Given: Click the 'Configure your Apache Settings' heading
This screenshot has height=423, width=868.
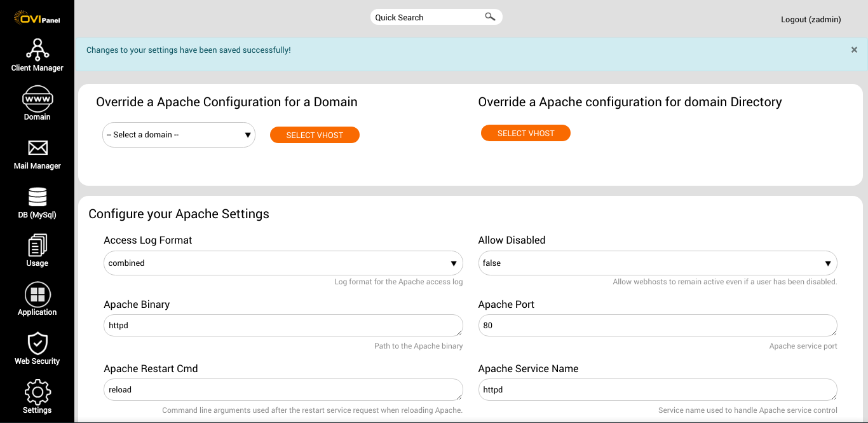Looking at the screenshot, I should [179, 214].
